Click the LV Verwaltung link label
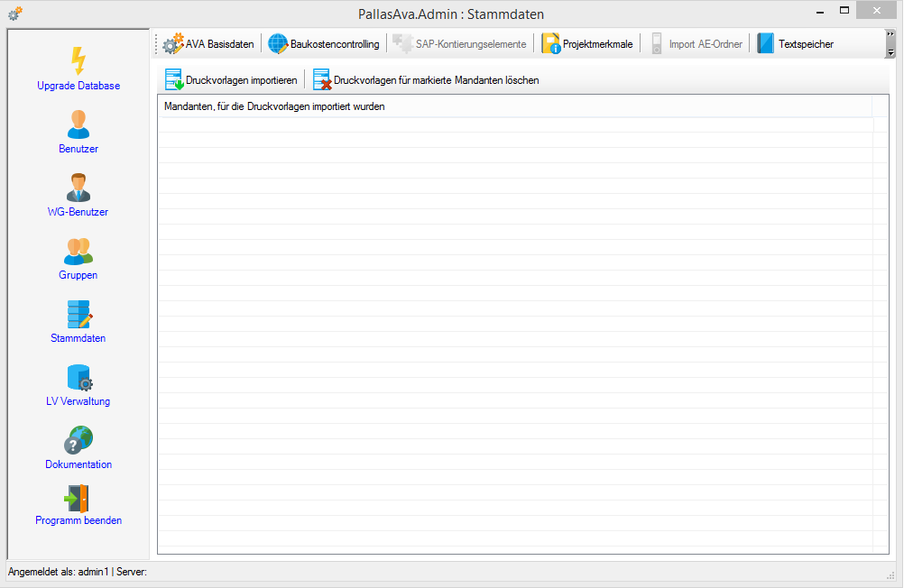 pyautogui.click(x=78, y=401)
